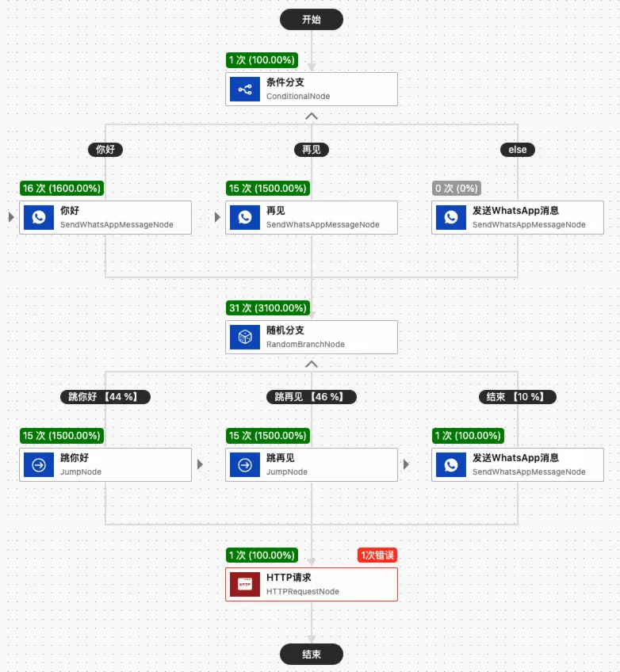620x672 pixels.
Task: Click the ConditionalNode branch icon
Action: tap(245, 89)
